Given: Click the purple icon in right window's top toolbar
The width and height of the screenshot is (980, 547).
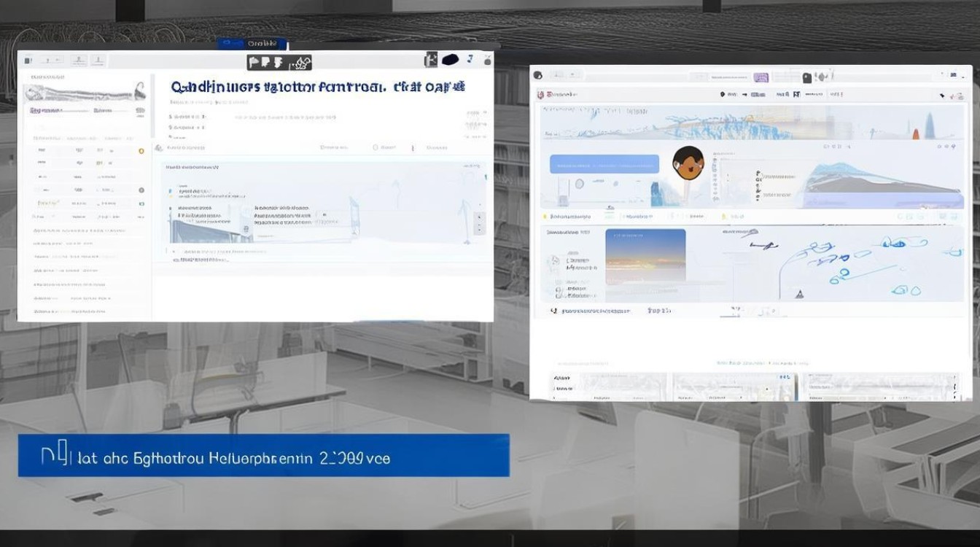Looking at the screenshot, I should point(761,77).
